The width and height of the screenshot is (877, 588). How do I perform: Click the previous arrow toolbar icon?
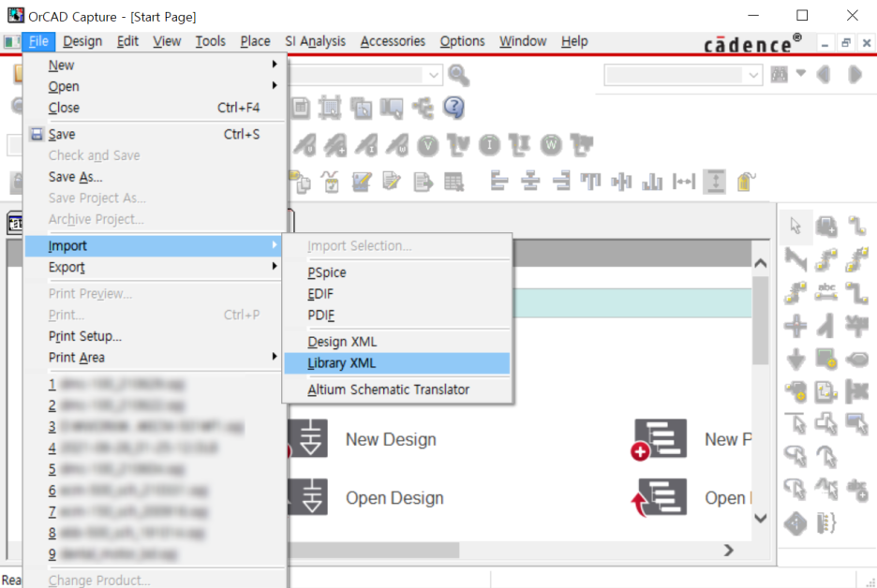point(824,74)
